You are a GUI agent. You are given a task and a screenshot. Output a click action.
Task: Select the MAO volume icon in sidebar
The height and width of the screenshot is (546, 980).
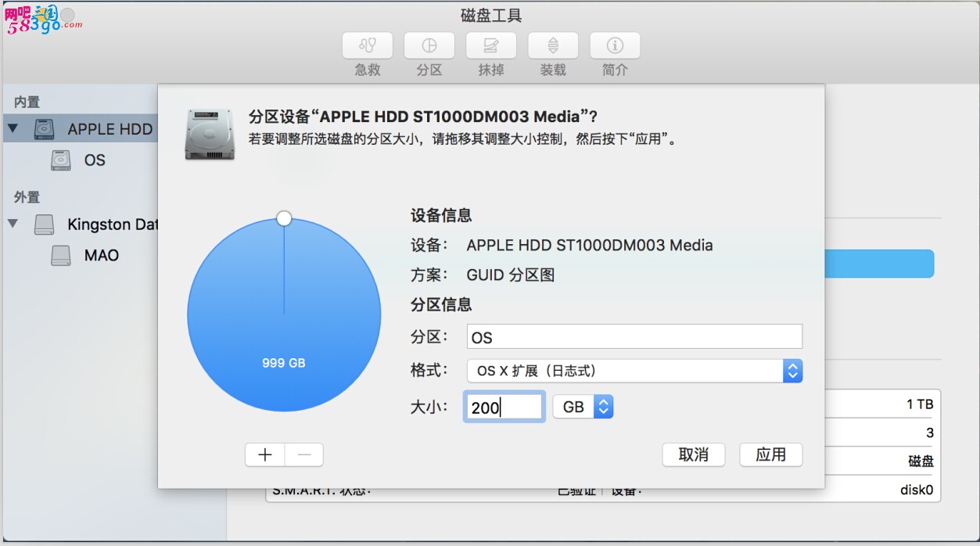pos(61,255)
